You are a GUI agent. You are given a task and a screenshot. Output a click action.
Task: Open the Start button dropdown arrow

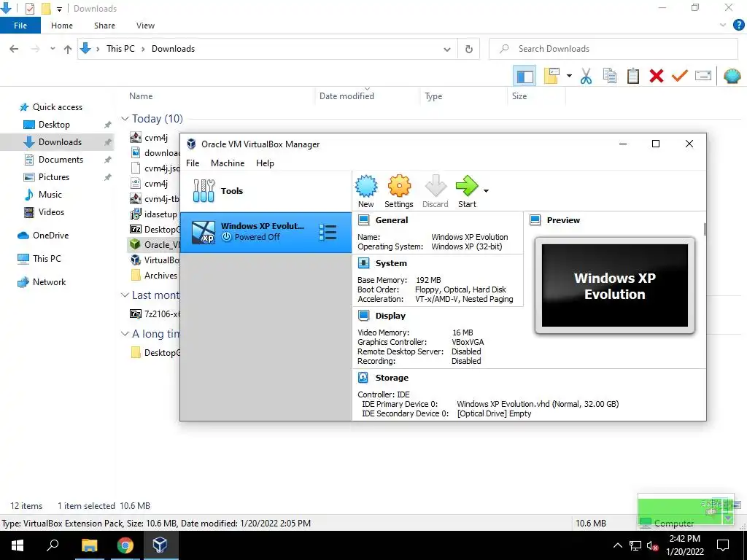[x=486, y=191]
